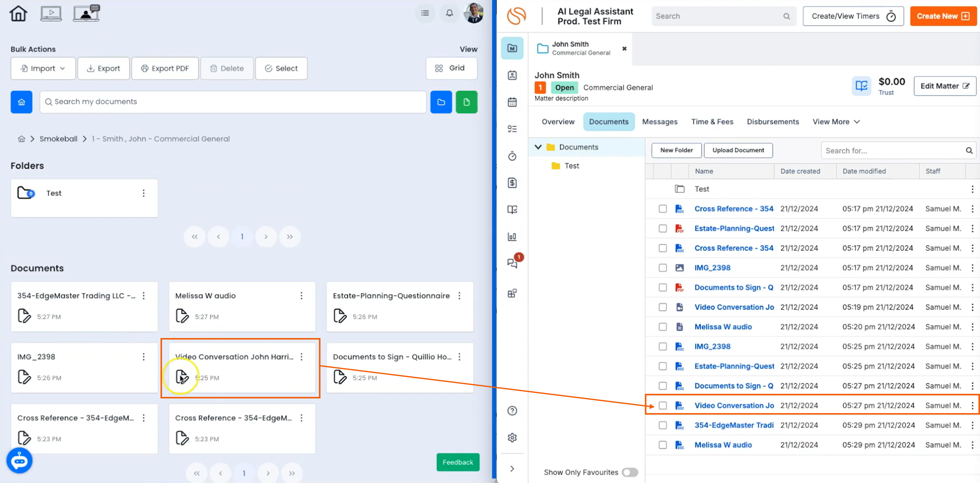The height and width of the screenshot is (483, 980).
Task: Tick checkbox for 05:17 pm IMG_2398 row
Action: point(663,268)
